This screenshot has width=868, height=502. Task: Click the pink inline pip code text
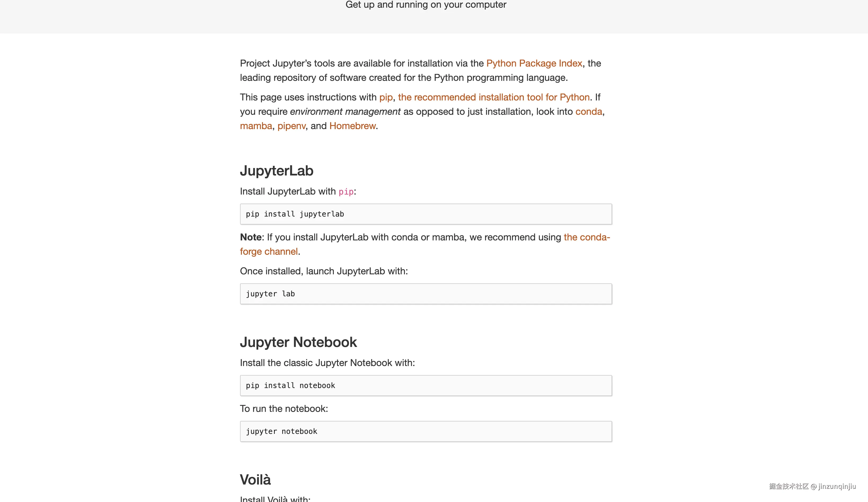(346, 192)
